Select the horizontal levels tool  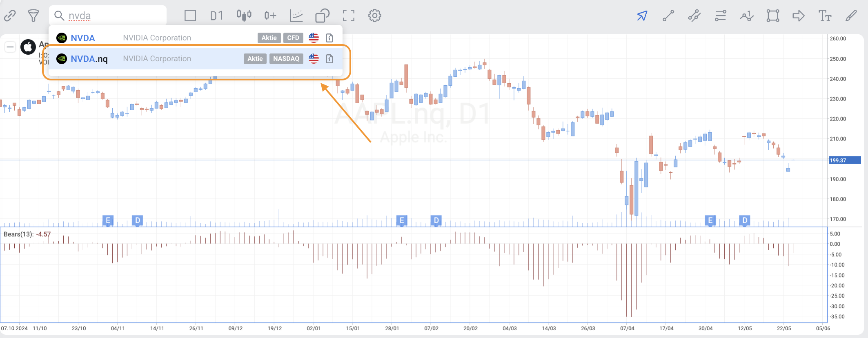(721, 16)
